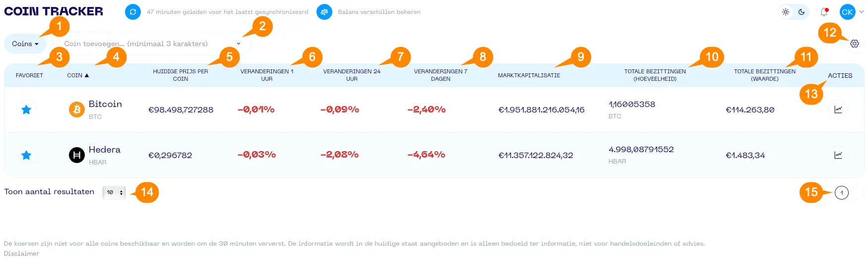Switch to dark mode moon icon
868x271 pixels.
coord(802,12)
